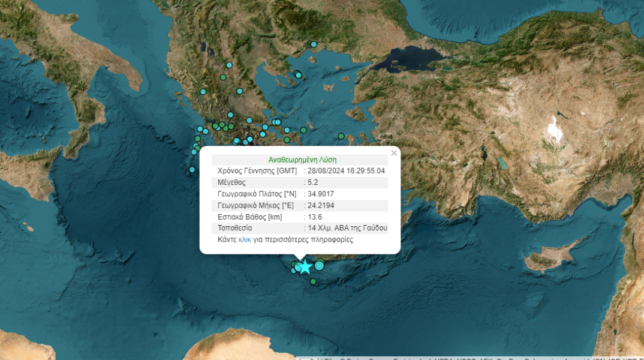This screenshot has width=644, height=360.
Task: Click the isolated green marker near Turkish coast
Action: (x=341, y=136)
